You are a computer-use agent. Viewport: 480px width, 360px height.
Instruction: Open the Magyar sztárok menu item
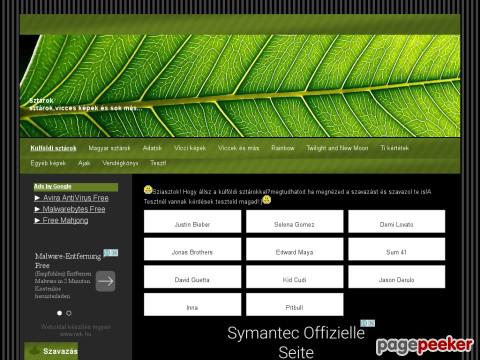pyautogui.click(x=109, y=148)
